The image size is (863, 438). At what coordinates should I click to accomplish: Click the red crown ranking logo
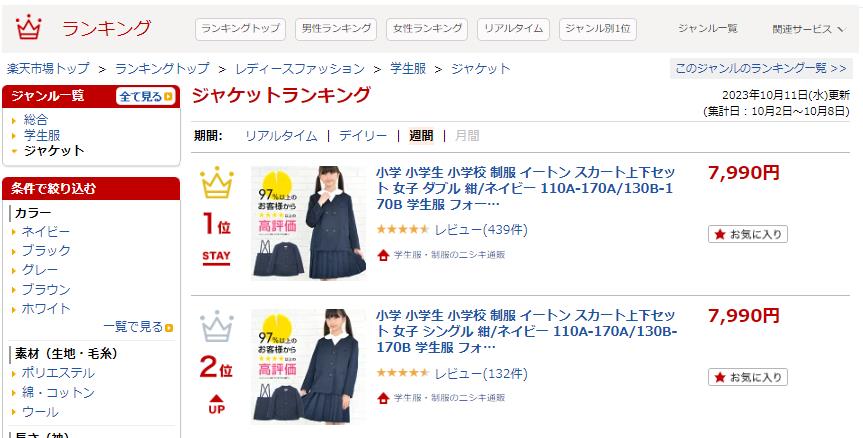[29, 27]
